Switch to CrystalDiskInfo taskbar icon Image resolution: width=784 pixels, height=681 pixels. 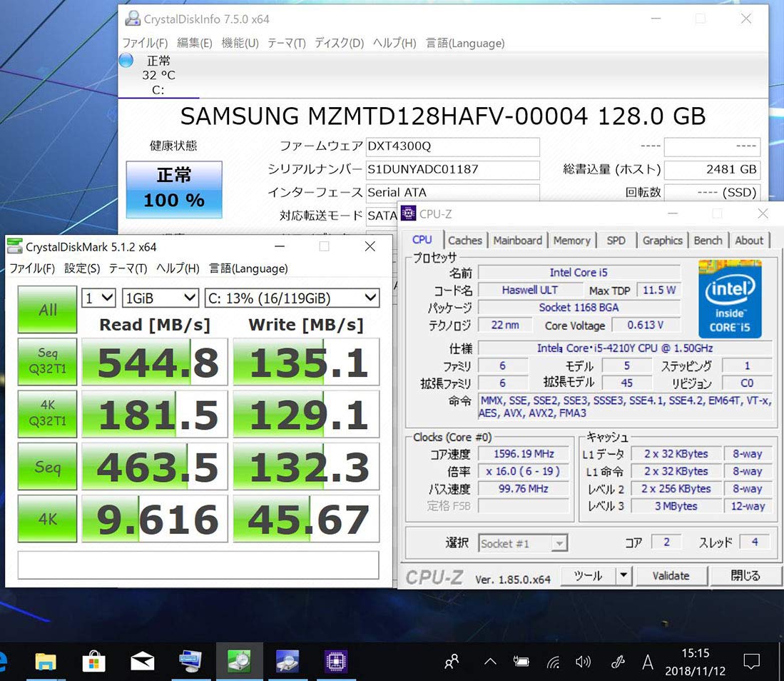click(x=287, y=662)
